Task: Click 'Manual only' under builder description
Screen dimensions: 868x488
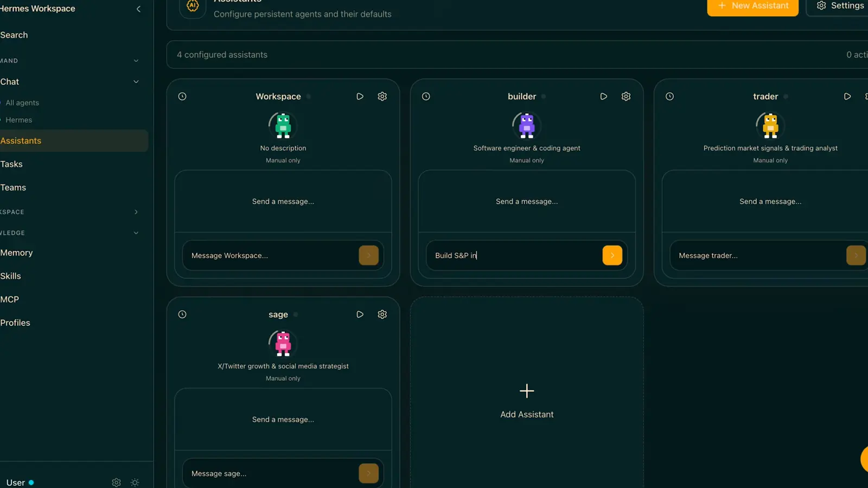Action: (527, 160)
